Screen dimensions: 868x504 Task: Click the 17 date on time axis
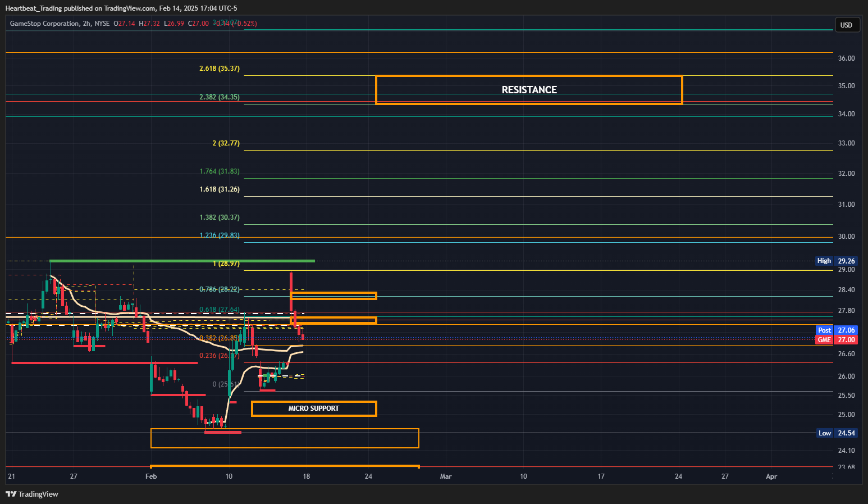point(601,476)
